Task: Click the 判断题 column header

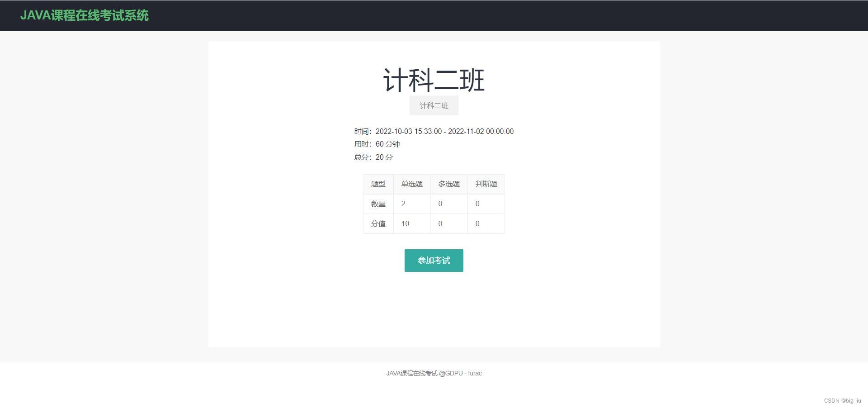Action: click(x=486, y=184)
